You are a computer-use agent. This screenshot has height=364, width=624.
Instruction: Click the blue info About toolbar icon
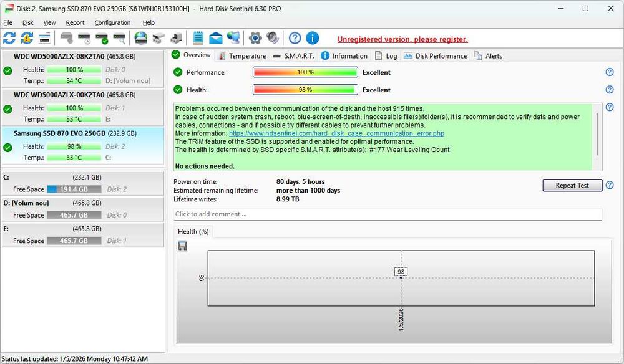coord(313,38)
